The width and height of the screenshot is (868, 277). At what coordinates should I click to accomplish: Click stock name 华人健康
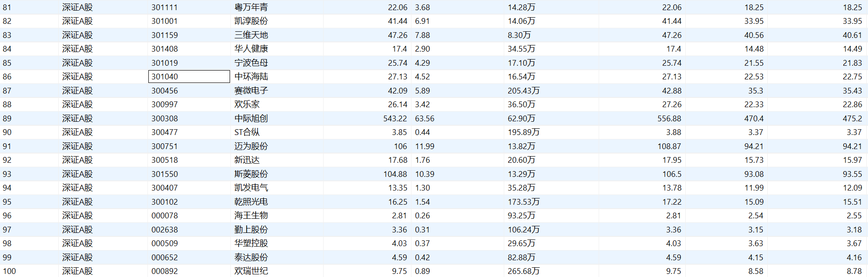click(x=251, y=49)
